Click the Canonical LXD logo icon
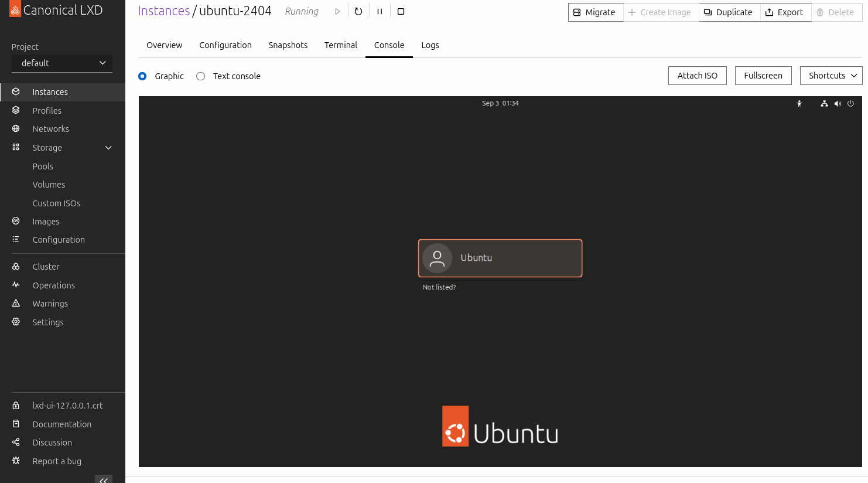 coord(15,9)
